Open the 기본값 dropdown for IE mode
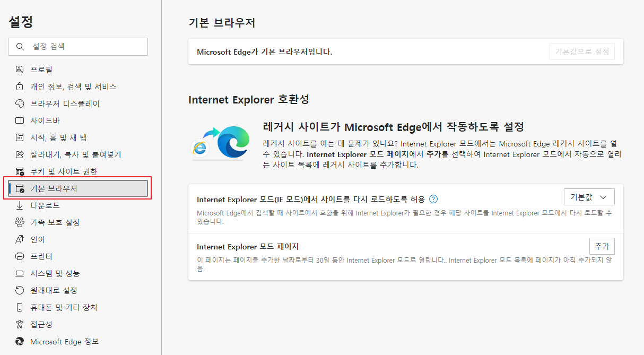The width and height of the screenshot is (644, 355). pyautogui.click(x=589, y=197)
